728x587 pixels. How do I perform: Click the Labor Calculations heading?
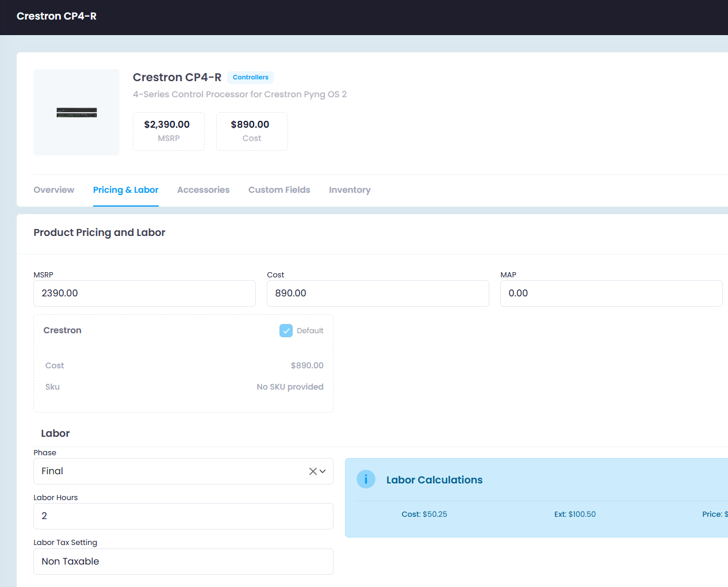pyautogui.click(x=434, y=480)
